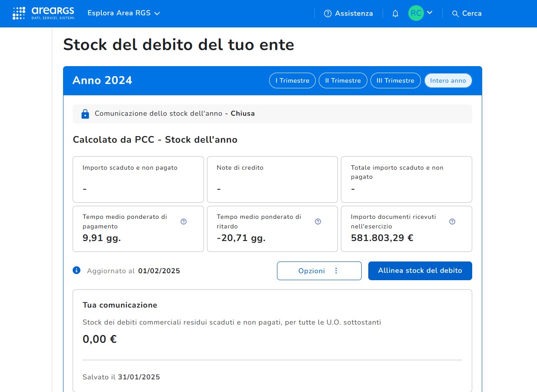Select the Intero anno period

[x=448, y=80]
